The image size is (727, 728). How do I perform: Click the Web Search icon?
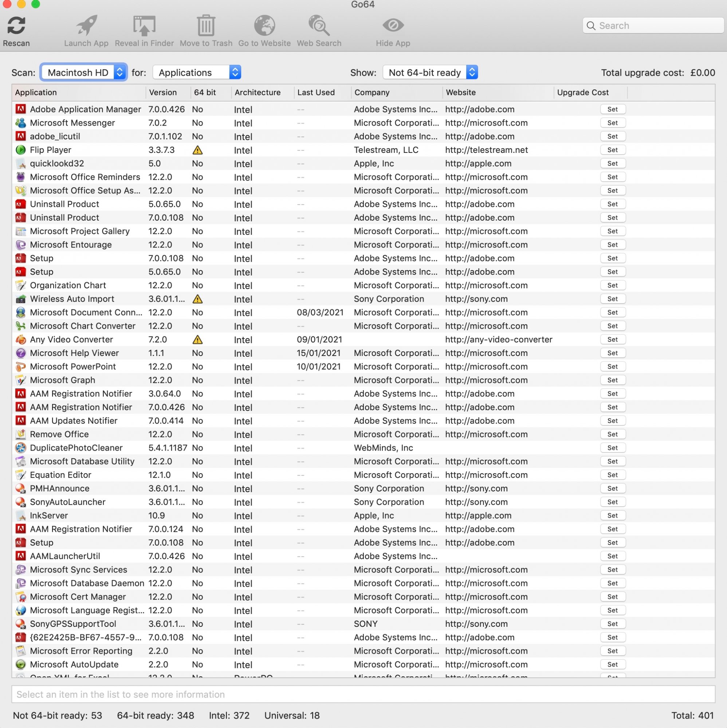tap(319, 25)
